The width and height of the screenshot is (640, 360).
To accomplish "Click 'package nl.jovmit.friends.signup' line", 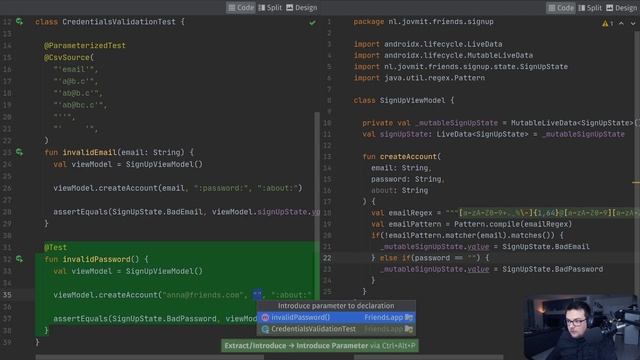I will [x=423, y=22].
